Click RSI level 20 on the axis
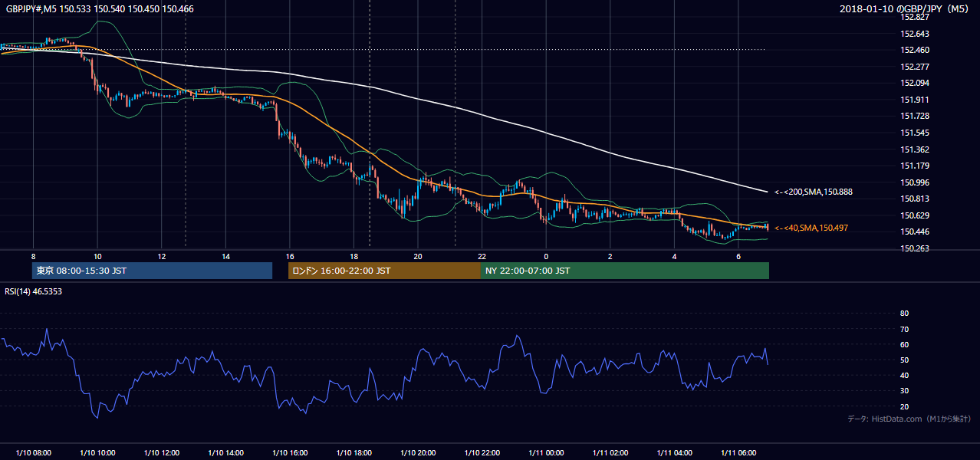This screenshot has width=980, height=460. [904, 406]
